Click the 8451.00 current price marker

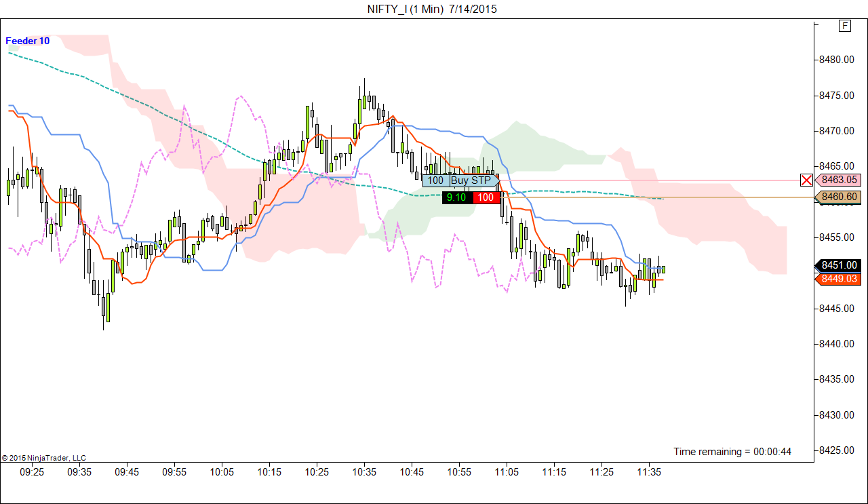click(x=838, y=265)
